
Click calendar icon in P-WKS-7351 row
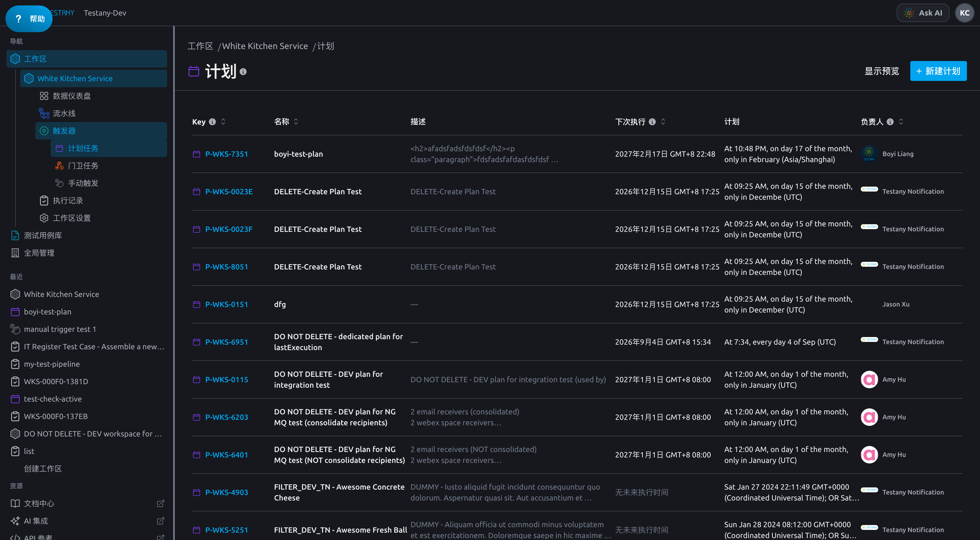coord(196,154)
